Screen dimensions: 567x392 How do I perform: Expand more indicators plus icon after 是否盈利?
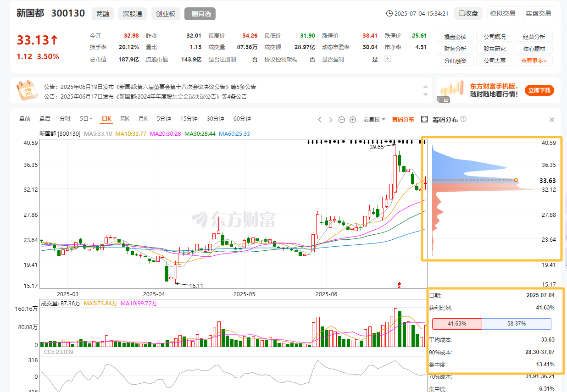pos(388,59)
